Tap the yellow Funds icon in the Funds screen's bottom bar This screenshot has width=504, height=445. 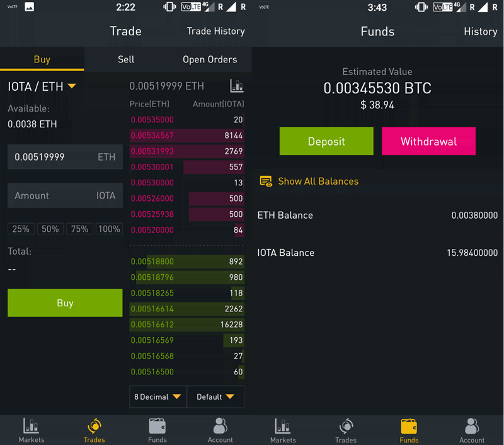click(x=409, y=426)
